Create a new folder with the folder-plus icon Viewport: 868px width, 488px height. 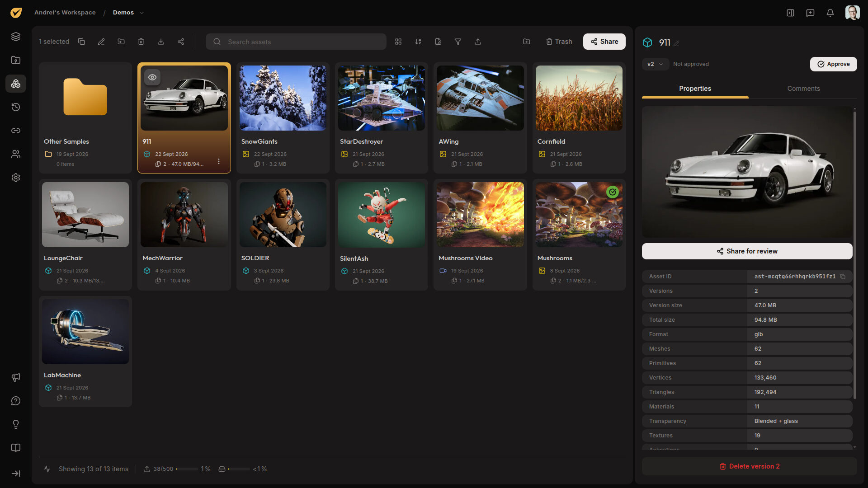pos(527,42)
